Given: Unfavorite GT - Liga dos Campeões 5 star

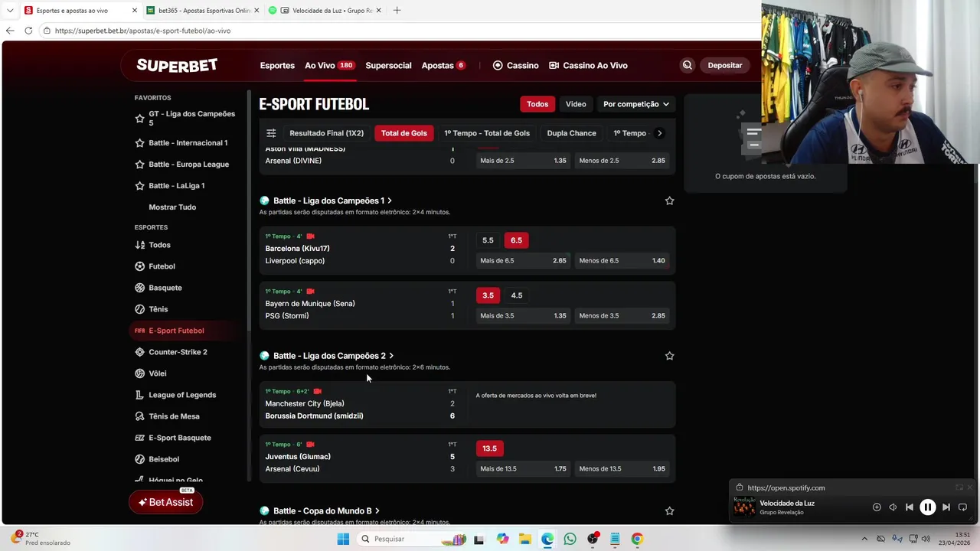Looking at the screenshot, I should coord(139,119).
